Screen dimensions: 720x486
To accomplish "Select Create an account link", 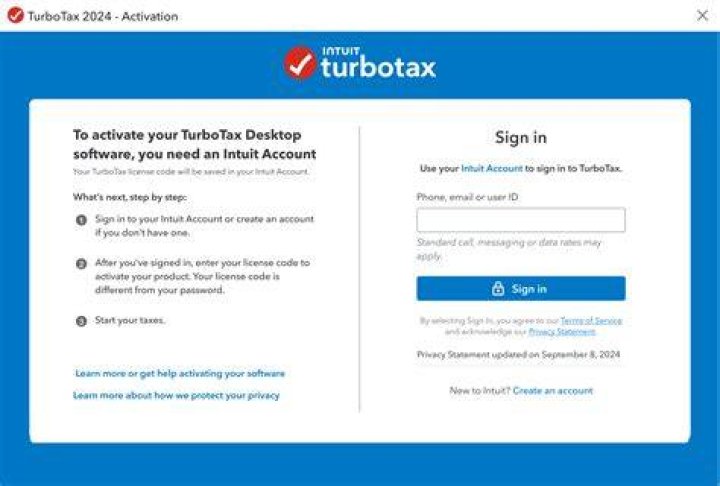I will (553, 390).
